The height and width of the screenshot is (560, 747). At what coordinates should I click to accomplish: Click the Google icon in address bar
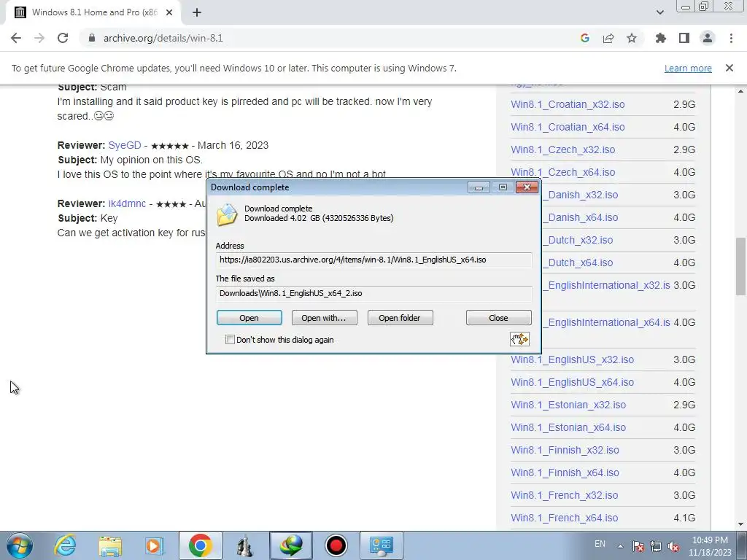pos(585,38)
